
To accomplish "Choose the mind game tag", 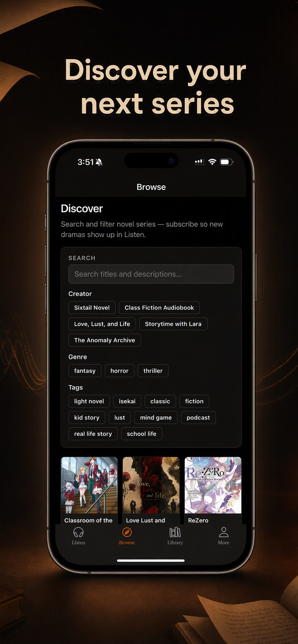I will [156, 417].
